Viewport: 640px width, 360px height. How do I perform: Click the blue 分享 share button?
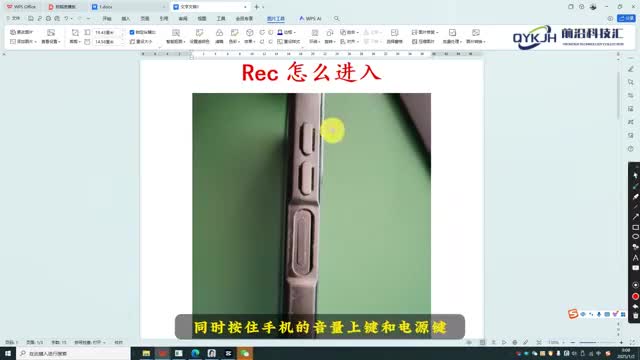pos(626,18)
